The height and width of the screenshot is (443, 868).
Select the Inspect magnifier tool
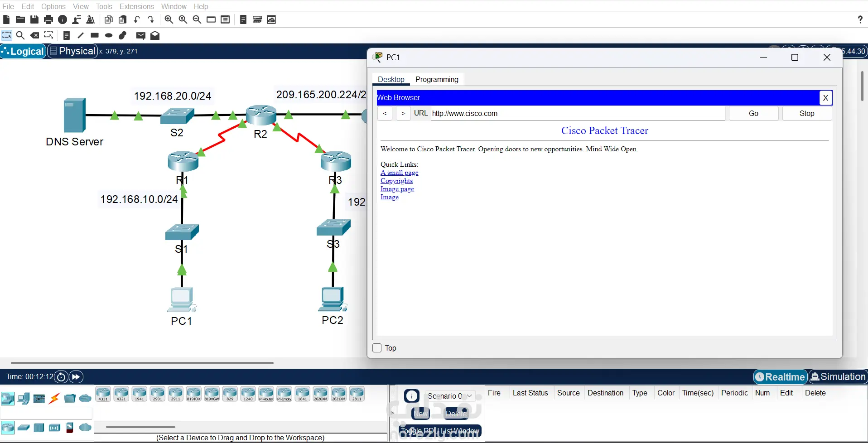(20, 35)
